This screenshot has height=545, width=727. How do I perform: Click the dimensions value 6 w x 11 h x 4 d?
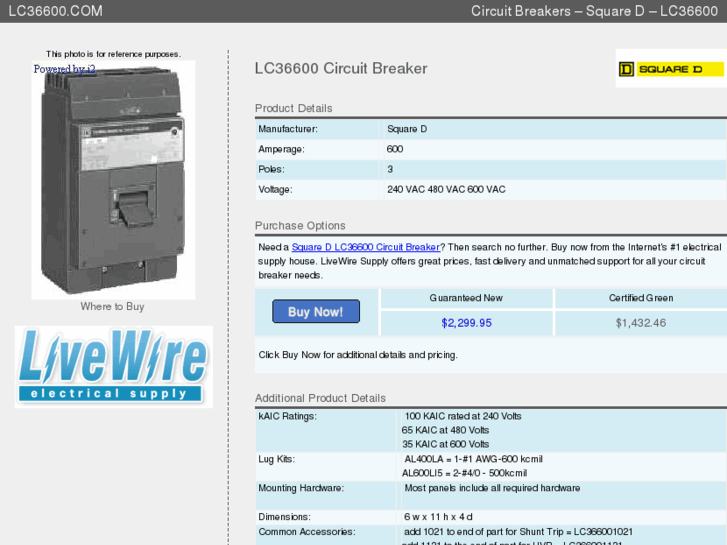[438, 517]
